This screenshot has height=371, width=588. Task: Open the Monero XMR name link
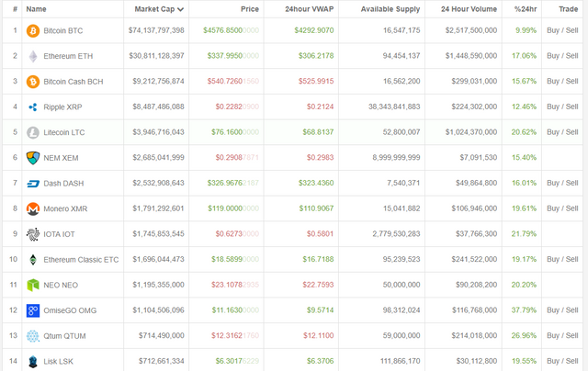(x=65, y=209)
